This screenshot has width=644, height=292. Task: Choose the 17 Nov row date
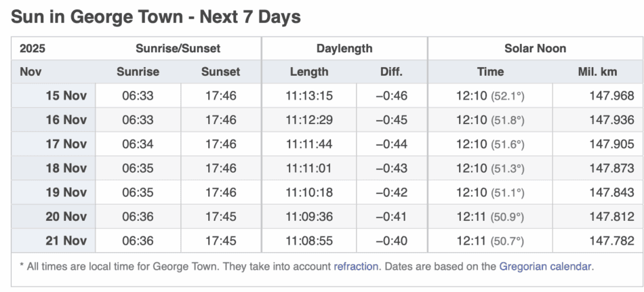click(x=66, y=144)
